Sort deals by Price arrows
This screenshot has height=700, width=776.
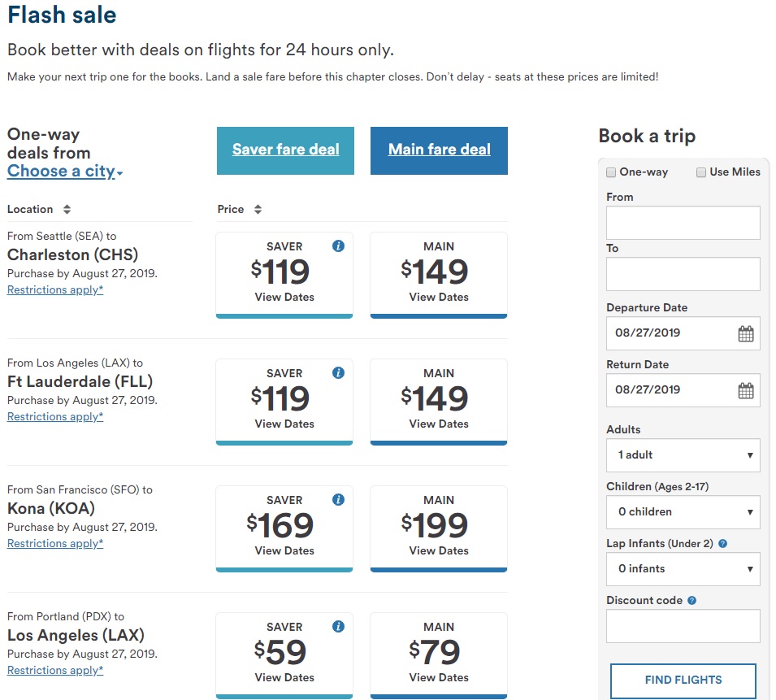(x=258, y=210)
